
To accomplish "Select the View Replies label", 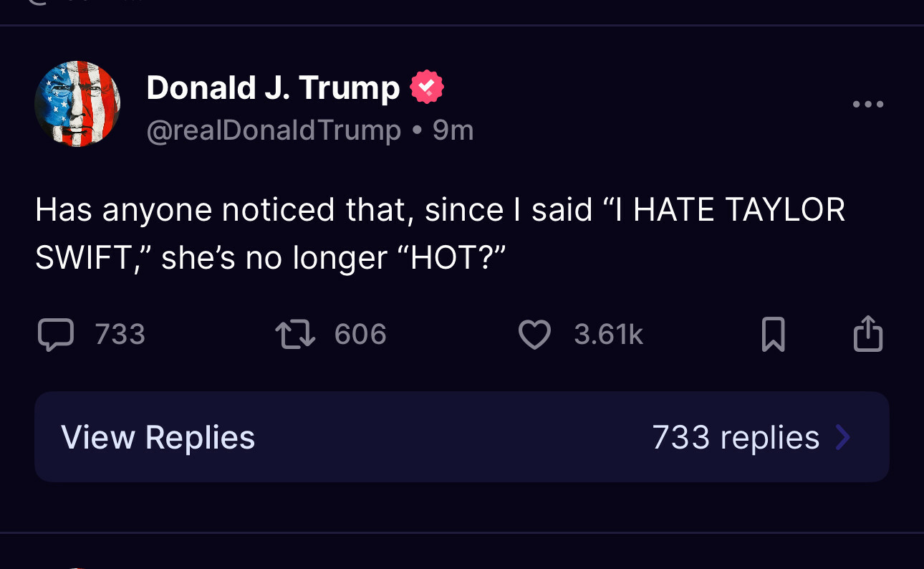I will click(158, 437).
